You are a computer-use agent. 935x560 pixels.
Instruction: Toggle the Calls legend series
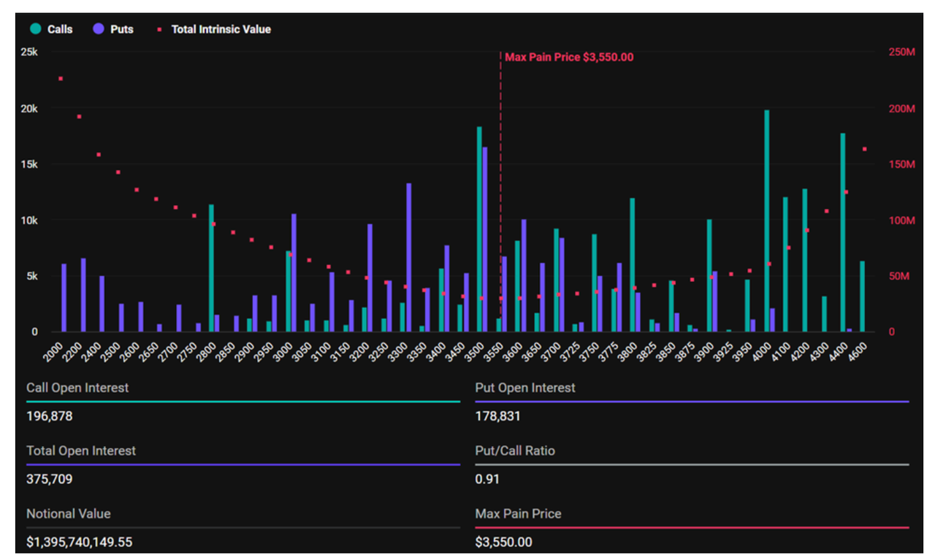59,29
